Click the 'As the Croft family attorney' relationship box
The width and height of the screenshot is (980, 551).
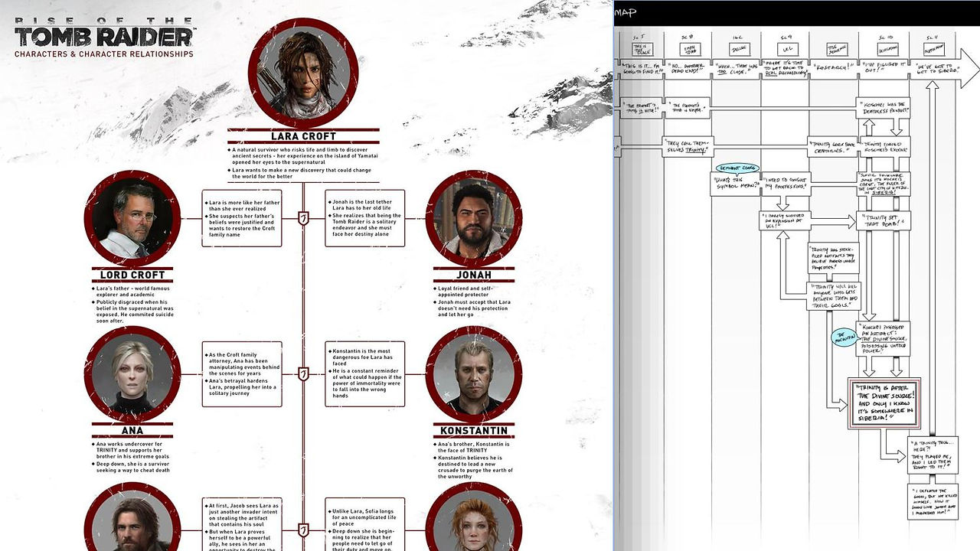[242, 374]
